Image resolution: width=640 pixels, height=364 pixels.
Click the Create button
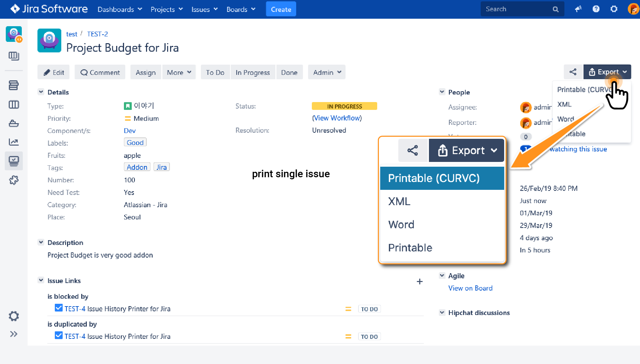(281, 9)
